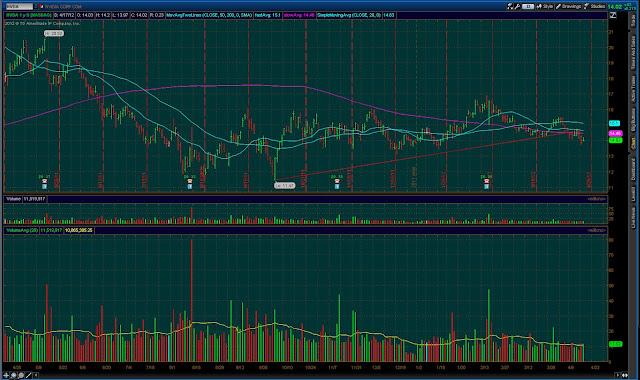
Task: Click the MovAvgTwoLines study label
Action: pos(209,15)
